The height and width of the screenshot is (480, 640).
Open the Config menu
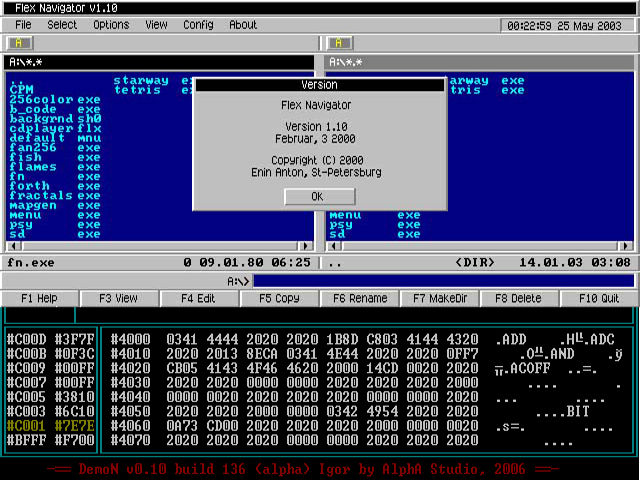[x=198, y=25]
